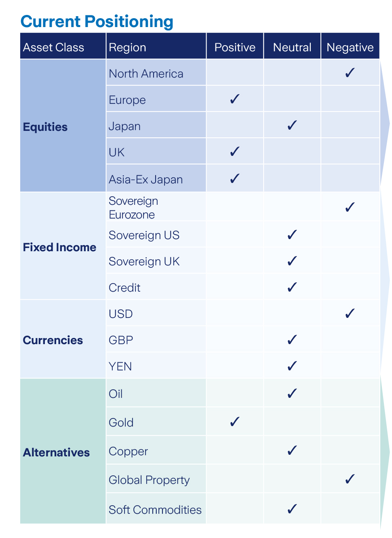
Task: Click the Soft Commodities Neutral checkmark
Action: click(292, 509)
